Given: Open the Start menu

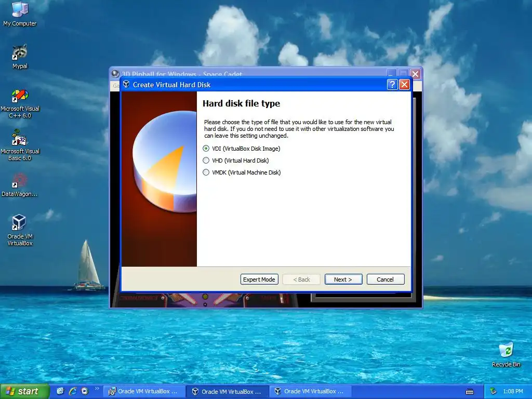Looking at the screenshot, I should point(24,391).
